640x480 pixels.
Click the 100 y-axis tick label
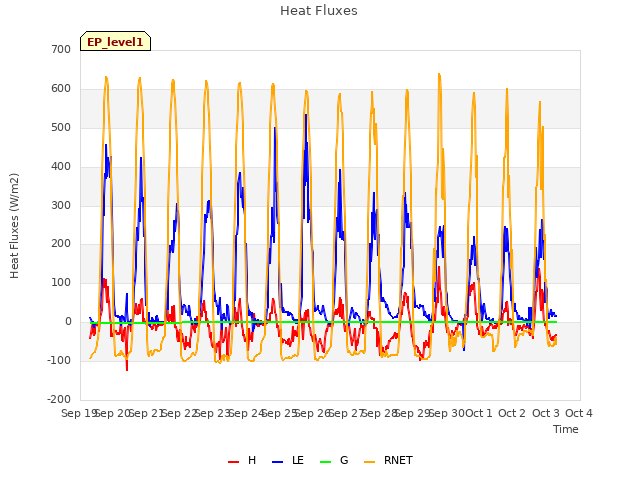coord(61,282)
